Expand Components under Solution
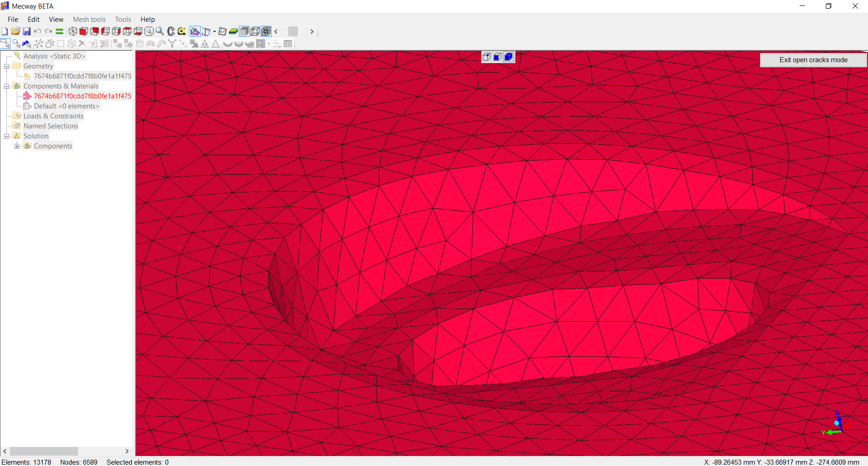868x466 pixels. click(17, 146)
